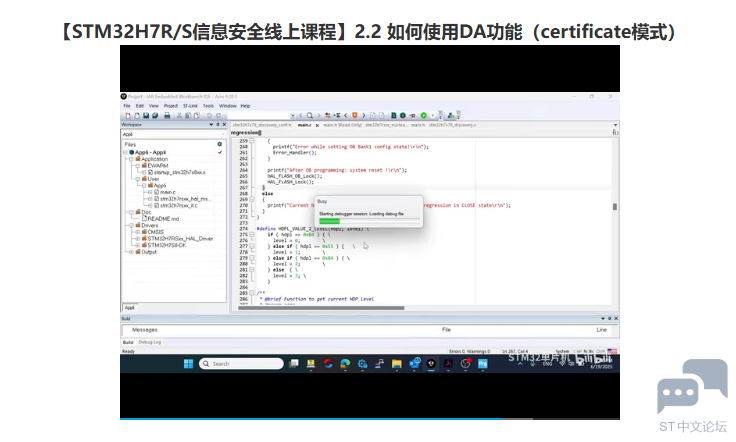Click the IAR Workbench taskbar icon
736x442 pixels.
[431, 364]
